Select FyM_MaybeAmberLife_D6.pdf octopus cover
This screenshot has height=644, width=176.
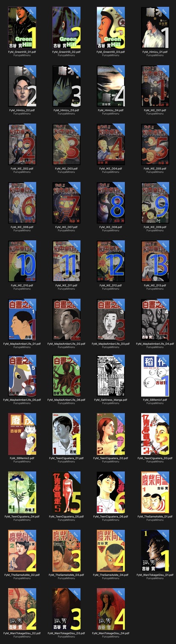pyautogui.click(x=66, y=376)
